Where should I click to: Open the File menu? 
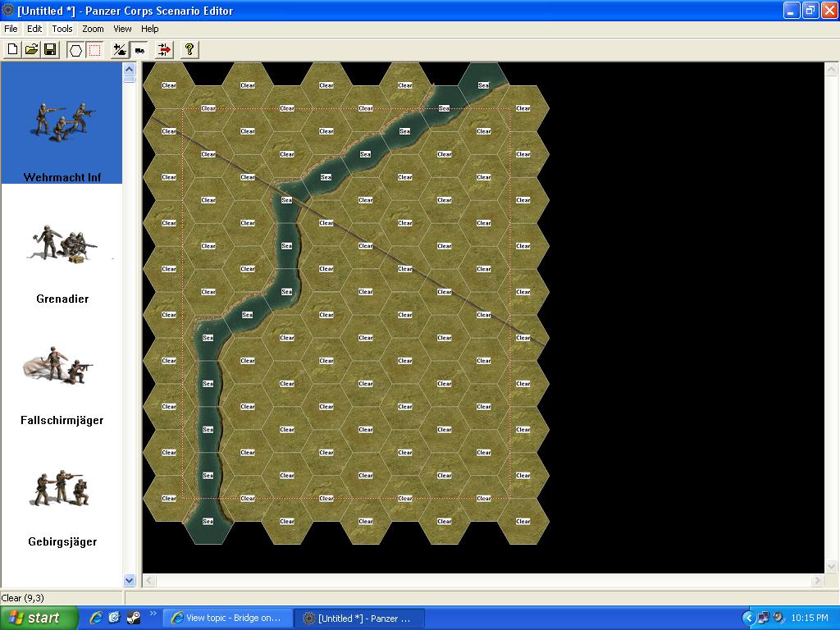[11, 29]
